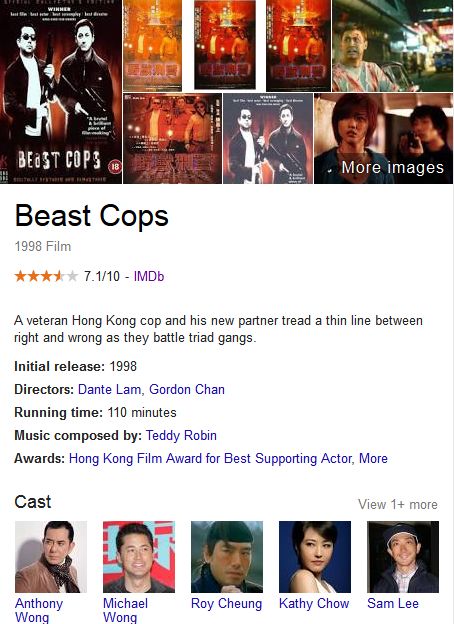Click the orange star rating icons
The image size is (454, 624).
[x=46, y=276]
